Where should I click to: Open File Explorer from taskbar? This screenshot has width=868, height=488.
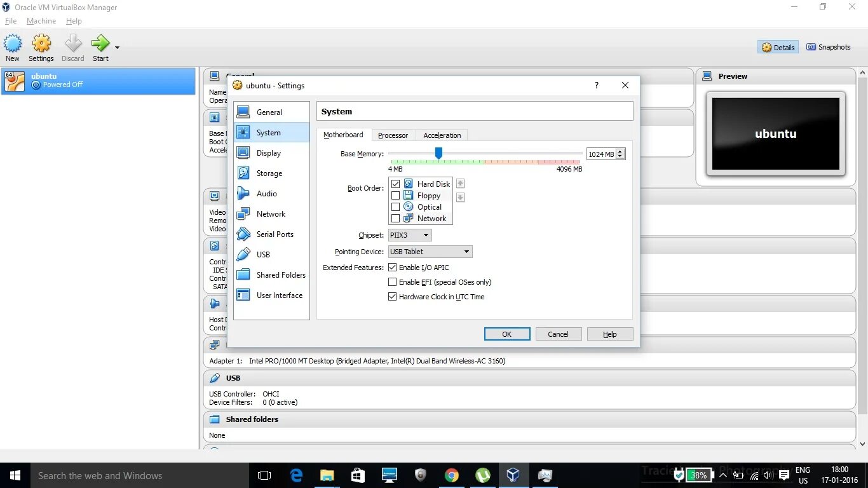click(327, 475)
